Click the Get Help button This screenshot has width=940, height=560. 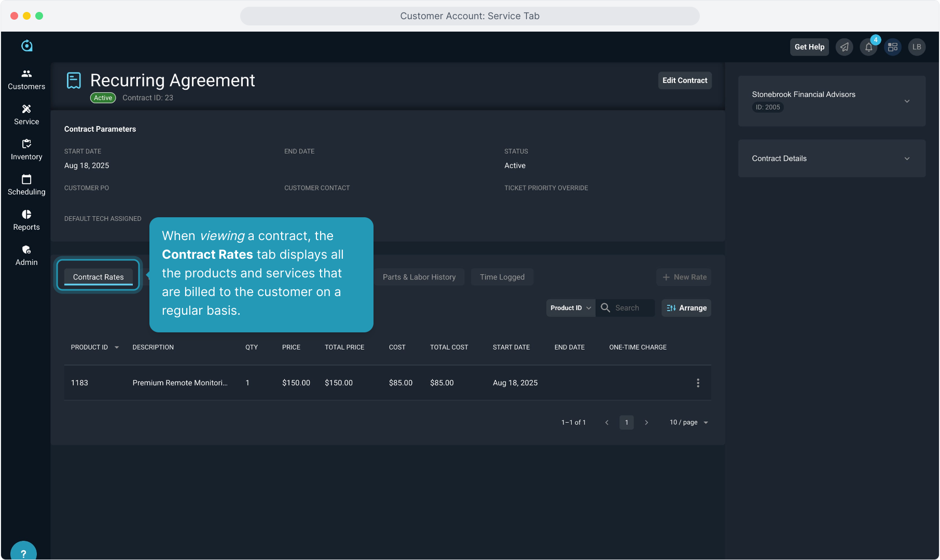(809, 47)
